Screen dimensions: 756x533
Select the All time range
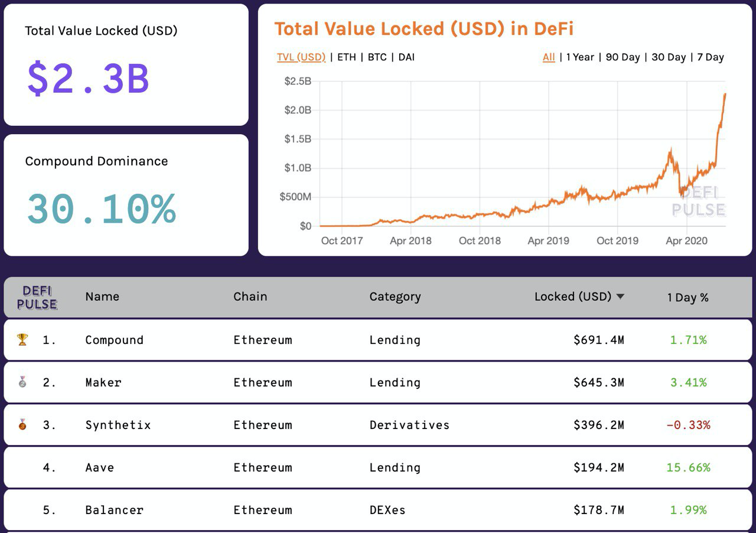tap(549, 57)
